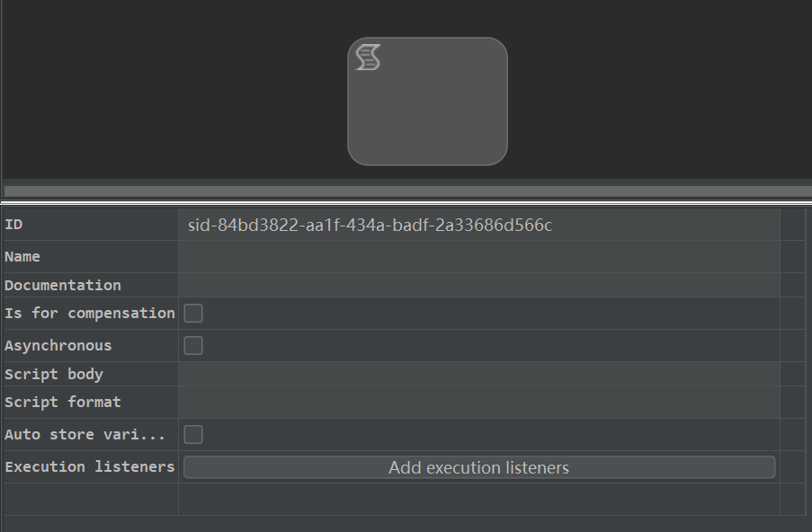Select the Documentation property label
Viewport: 812px width, 532px height.
point(63,285)
